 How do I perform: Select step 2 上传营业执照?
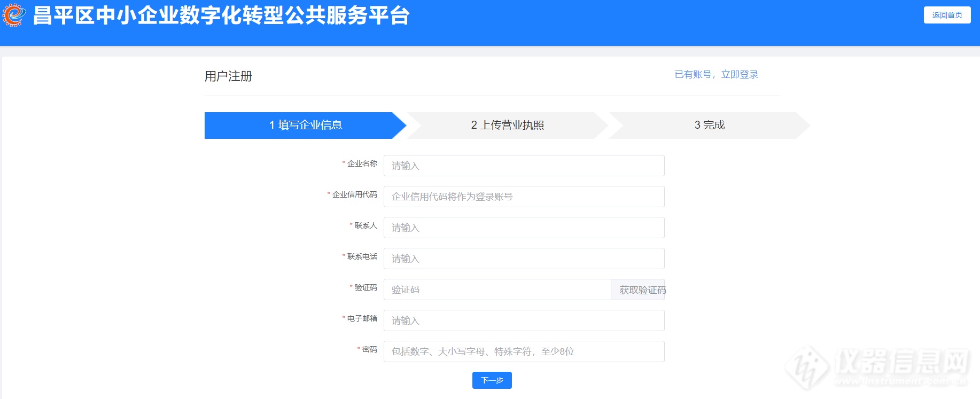tap(508, 126)
